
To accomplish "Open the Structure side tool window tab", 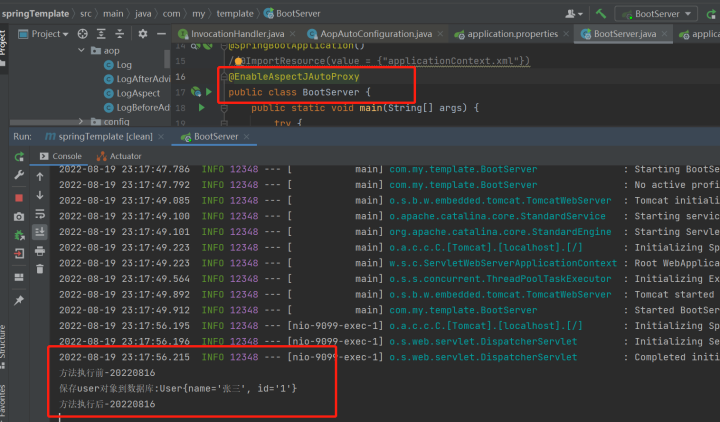I will pyautogui.click(x=3, y=347).
